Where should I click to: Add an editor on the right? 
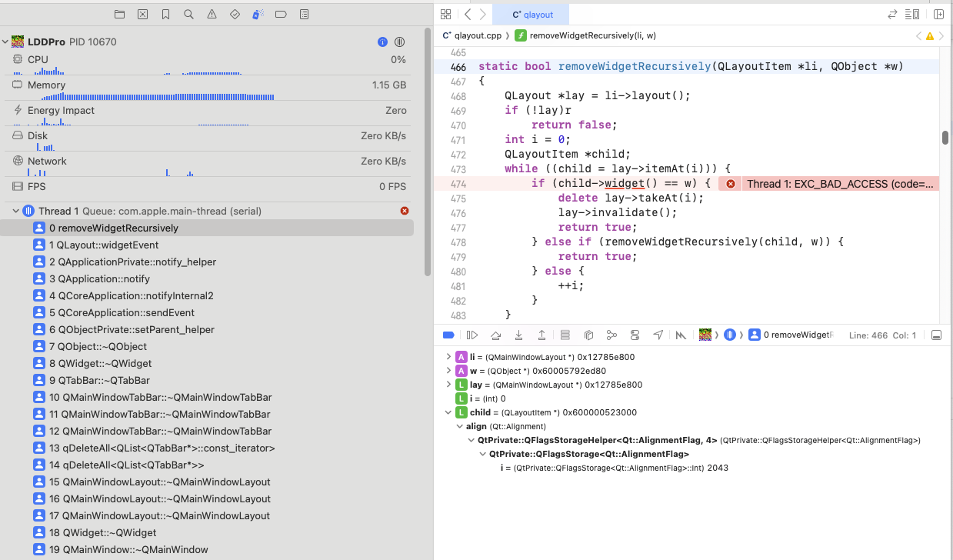tap(938, 15)
